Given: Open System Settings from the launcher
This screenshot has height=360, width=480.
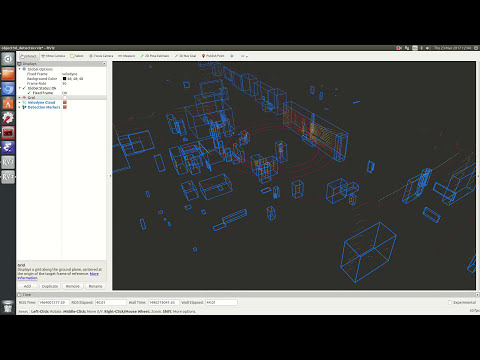Looking at the screenshot, I should pyautogui.click(x=8, y=118).
